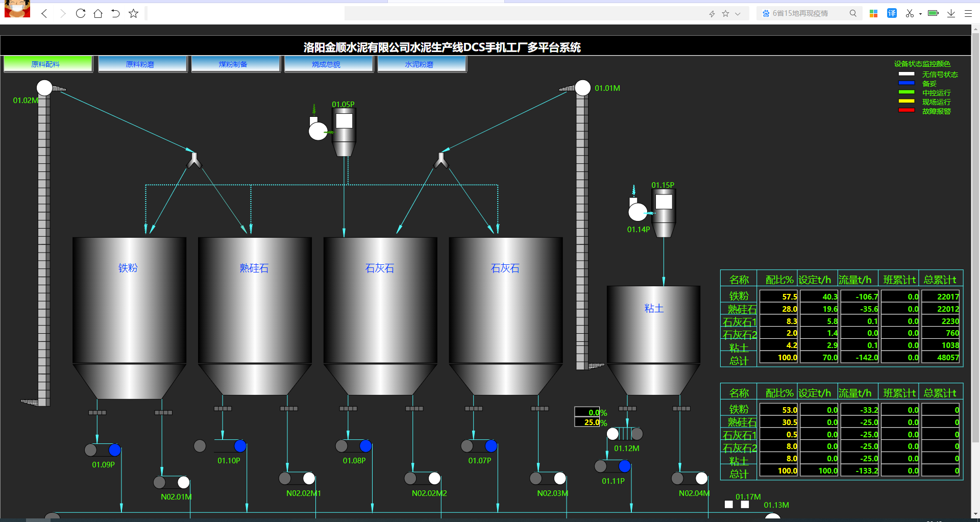This screenshot has height=522, width=980.
Task: Click the browser home icon
Action: pyautogui.click(x=98, y=13)
